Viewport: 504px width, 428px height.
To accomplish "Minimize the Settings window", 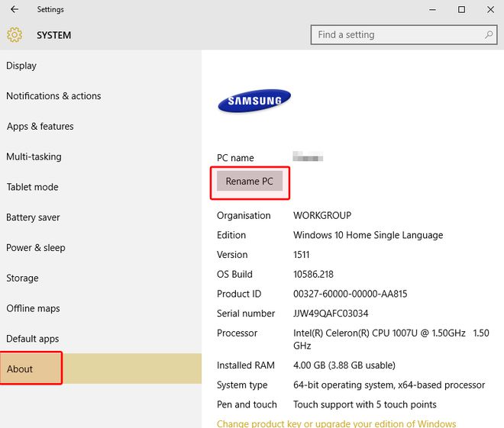I will 433,10.
